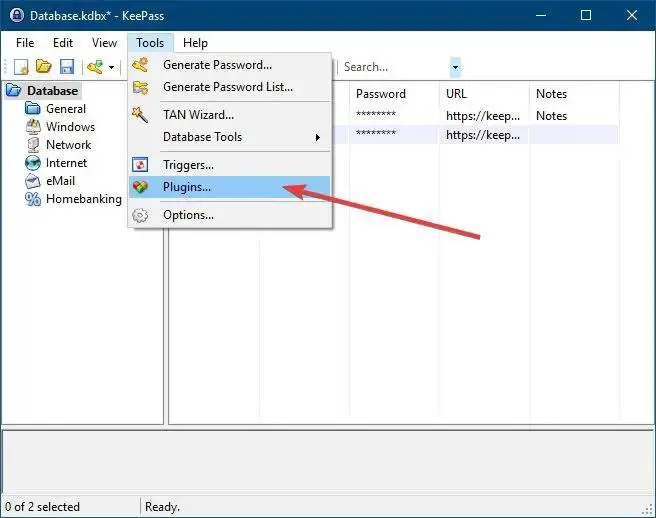The height and width of the screenshot is (518, 656).
Task: Click the Windows group icon
Action: pos(33,127)
